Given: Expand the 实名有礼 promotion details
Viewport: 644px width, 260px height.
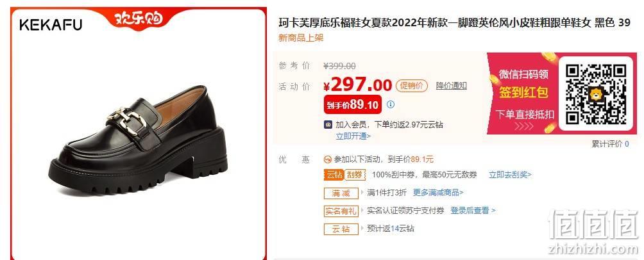Looking at the screenshot, I should coord(362,211).
